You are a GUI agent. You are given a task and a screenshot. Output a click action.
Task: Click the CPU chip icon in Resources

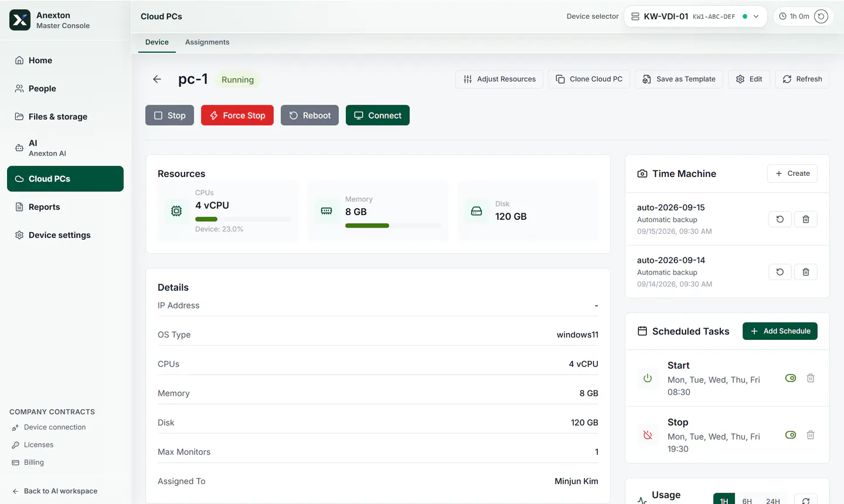[x=176, y=211]
